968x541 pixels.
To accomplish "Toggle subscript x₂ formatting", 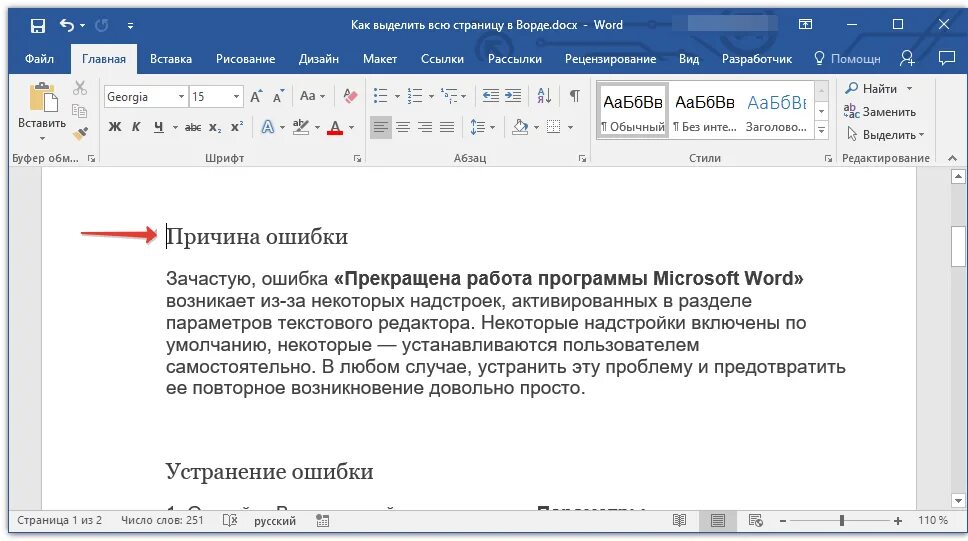I will pyautogui.click(x=214, y=127).
